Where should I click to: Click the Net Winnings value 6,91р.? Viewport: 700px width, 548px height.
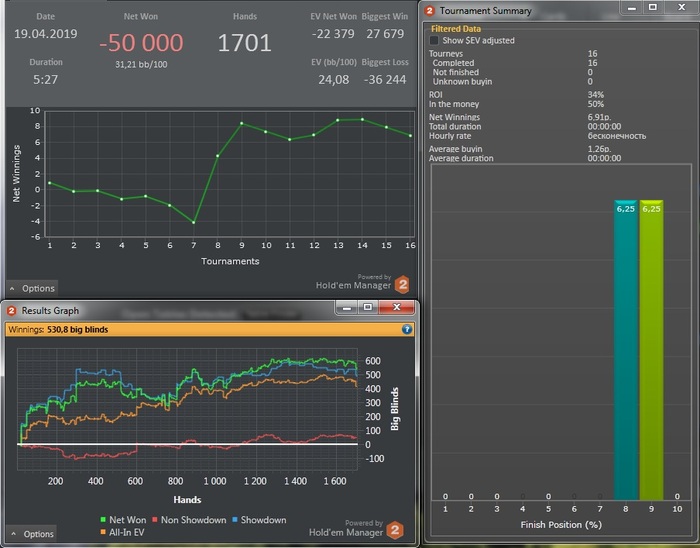(599, 117)
